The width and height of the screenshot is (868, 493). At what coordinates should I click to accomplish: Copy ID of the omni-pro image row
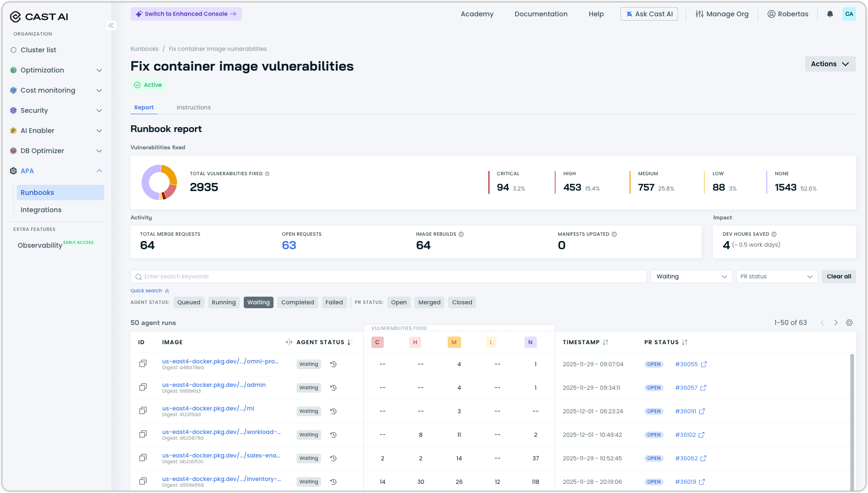click(x=143, y=364)
